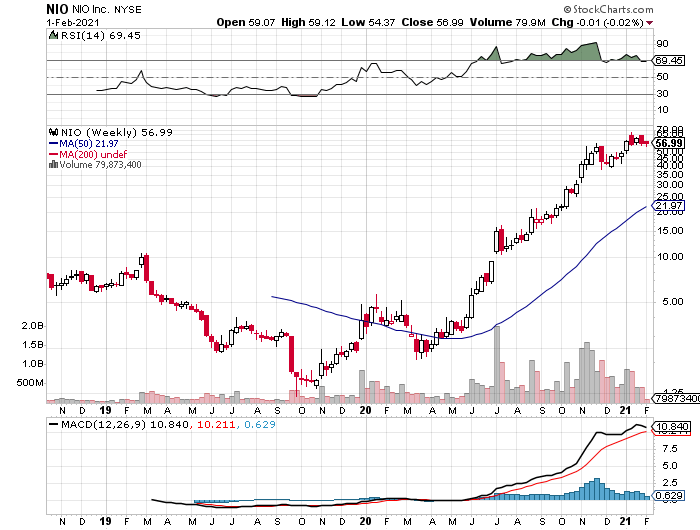Click the 5.00 price axis label
Screen dimensions: 700x530
(x=673, y=302)
